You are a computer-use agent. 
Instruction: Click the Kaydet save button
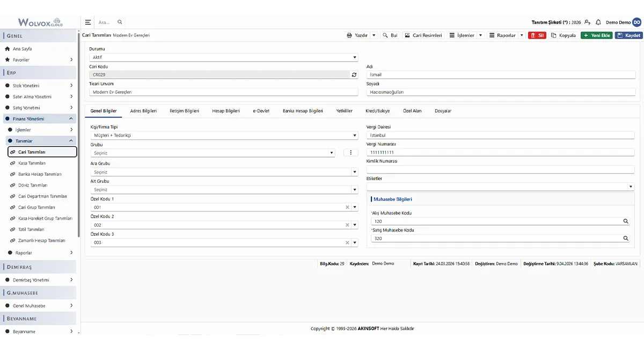pyautogui.click(x=628, y=35)
